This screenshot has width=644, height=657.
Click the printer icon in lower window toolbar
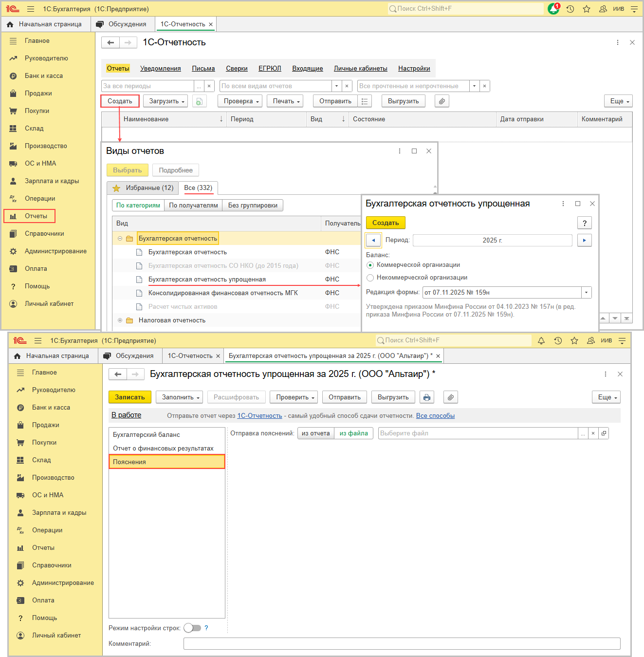click(427, 397)
